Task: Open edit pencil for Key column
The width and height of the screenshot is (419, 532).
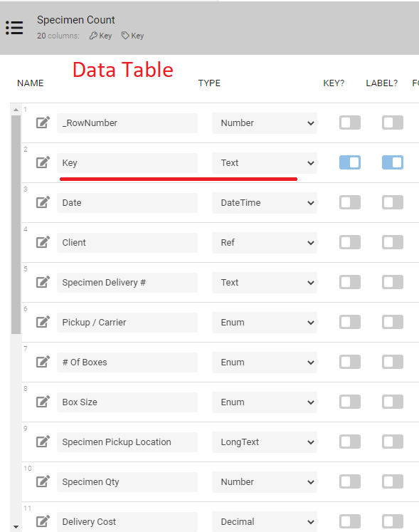Action: [43, 162]
